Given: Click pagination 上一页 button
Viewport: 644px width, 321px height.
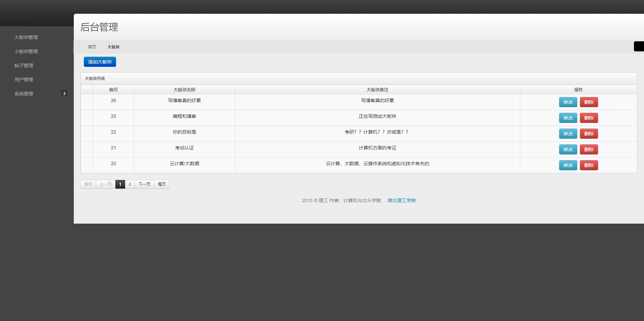Looking at the screenshot, I should [x=106, y=184].
